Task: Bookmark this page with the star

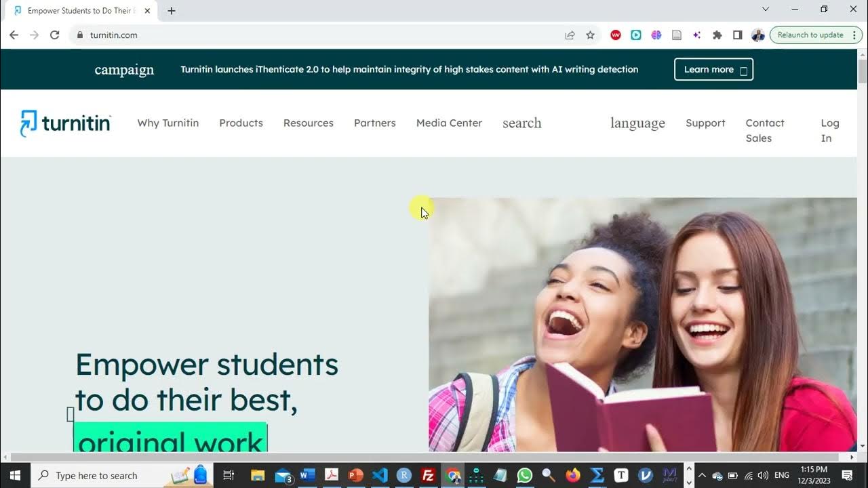Action: click(590, 35)
